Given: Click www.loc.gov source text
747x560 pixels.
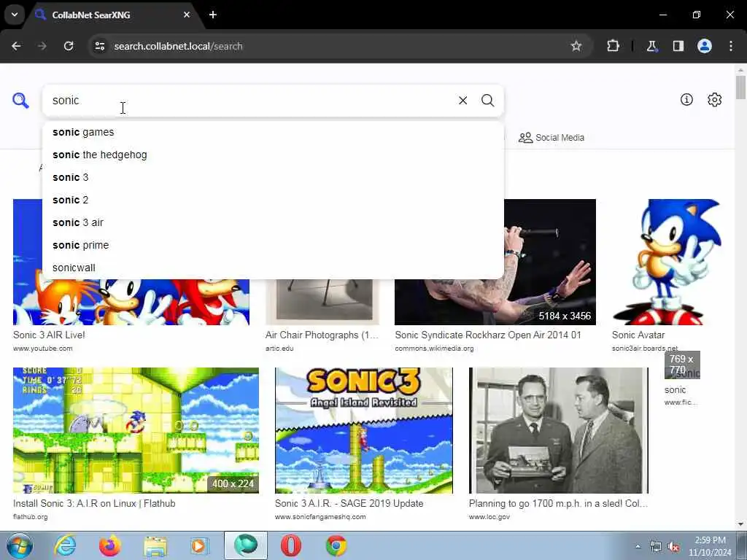Looking at the screenshot, I should [489, 517].
